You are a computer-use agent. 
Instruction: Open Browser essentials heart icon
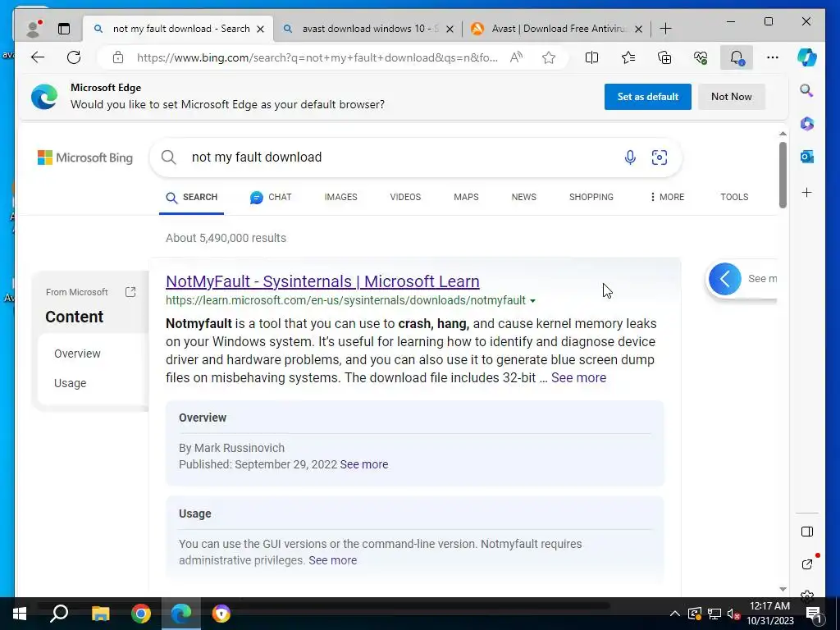(x=701, y=57)
